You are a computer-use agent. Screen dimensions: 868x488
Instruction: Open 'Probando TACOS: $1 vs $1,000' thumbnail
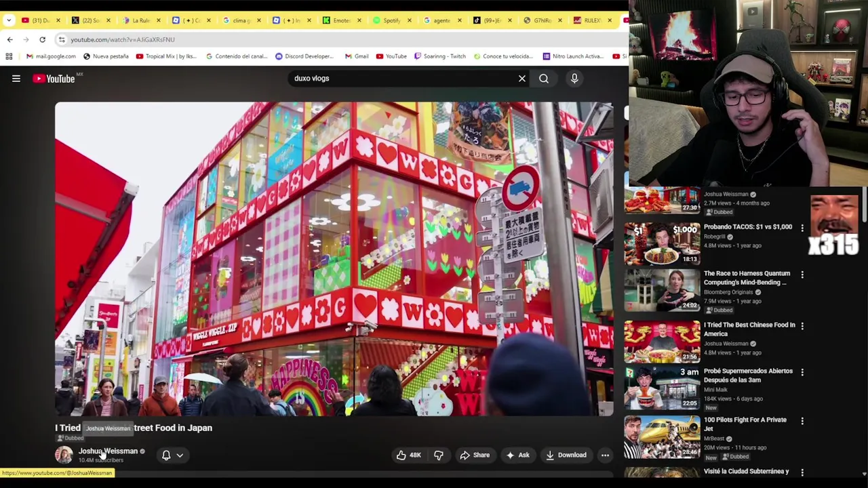[x=662, y=243]
